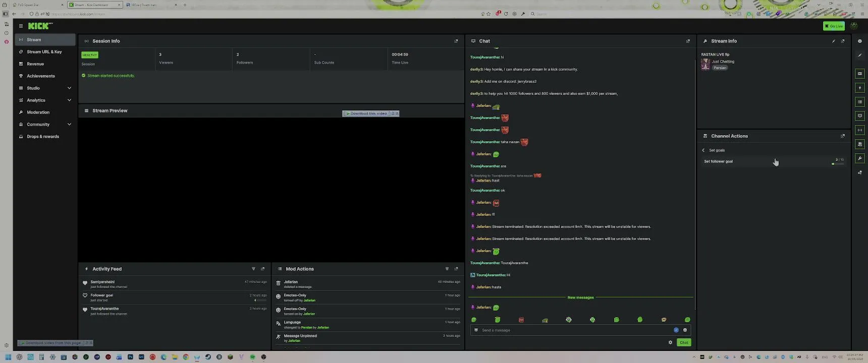Image resolution: width=868 pixels, height=363 pixels.
Task: Open the Stream sidebar item
Action: point(45,40)
